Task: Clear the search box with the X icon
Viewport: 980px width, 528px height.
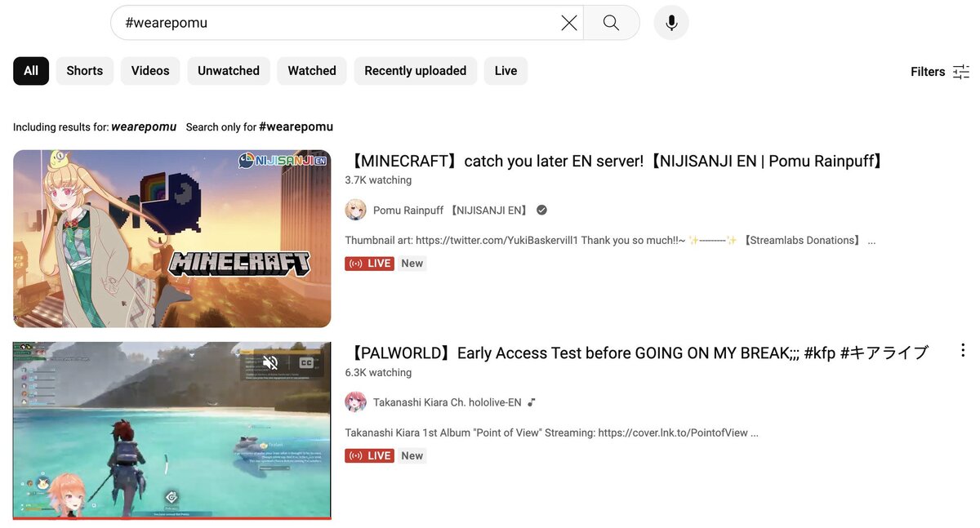Action: point(569,23)
